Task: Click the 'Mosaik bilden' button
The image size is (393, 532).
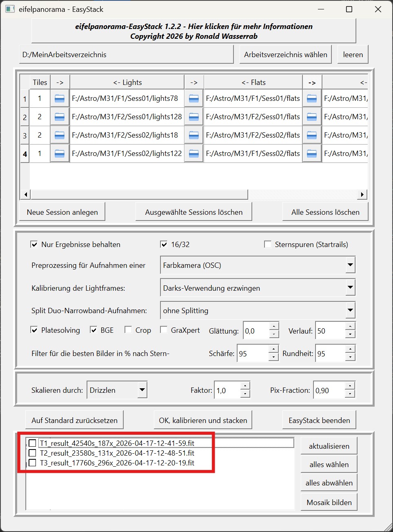Action: click(329, 503)
